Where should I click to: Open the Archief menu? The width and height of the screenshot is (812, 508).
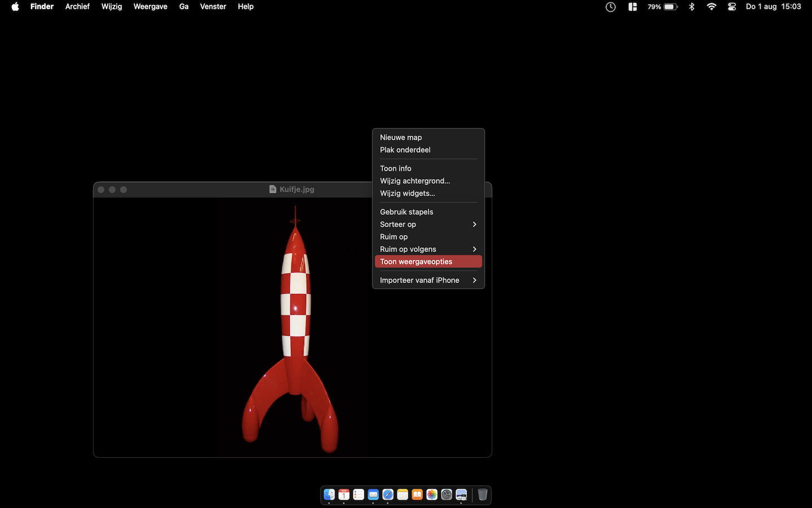(x=77, y=7)
